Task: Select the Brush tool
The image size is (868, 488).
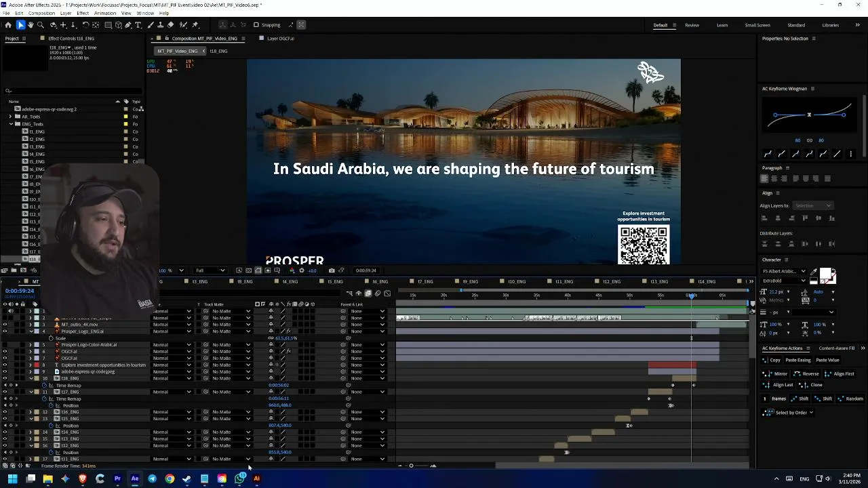Action: coord(151,25)
